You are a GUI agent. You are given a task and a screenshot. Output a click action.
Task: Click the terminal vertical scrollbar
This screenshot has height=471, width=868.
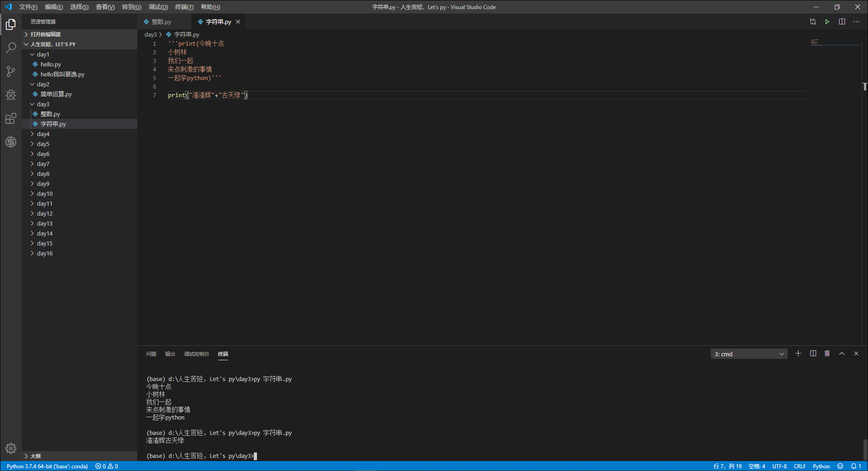(865, 449)
